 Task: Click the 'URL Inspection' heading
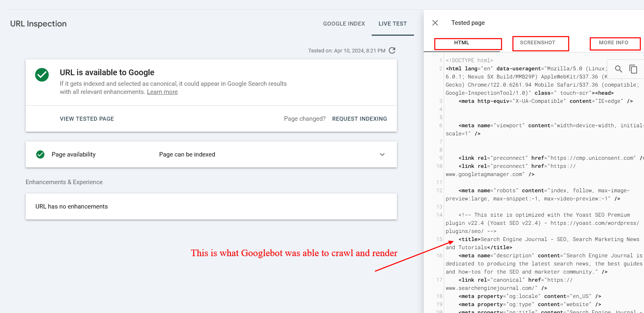(38, 24)
